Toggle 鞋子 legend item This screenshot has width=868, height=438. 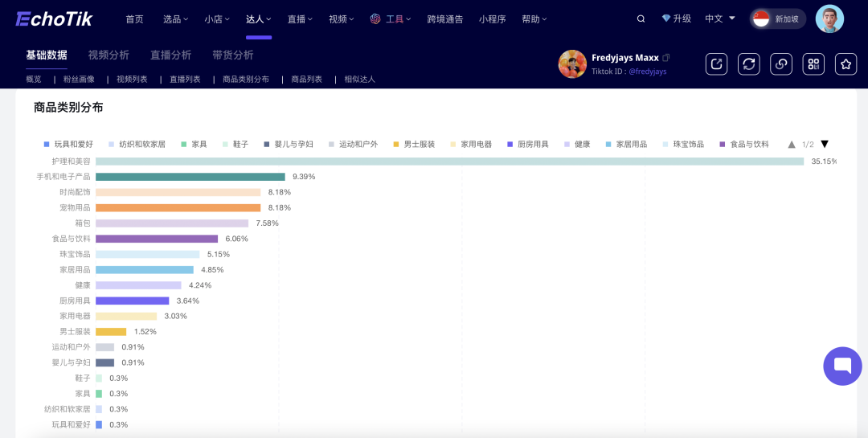(235, 145)
